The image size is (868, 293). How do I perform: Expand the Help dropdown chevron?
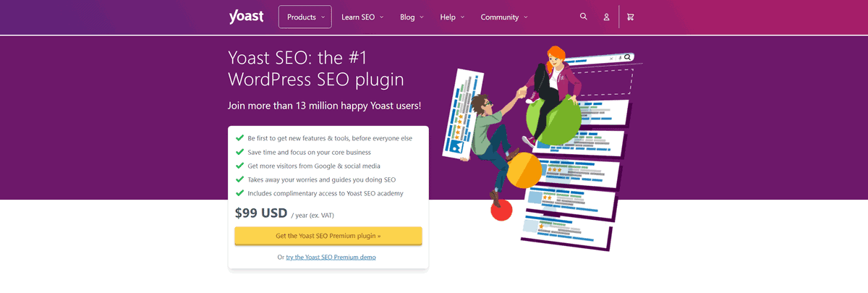tap(461, 17)
